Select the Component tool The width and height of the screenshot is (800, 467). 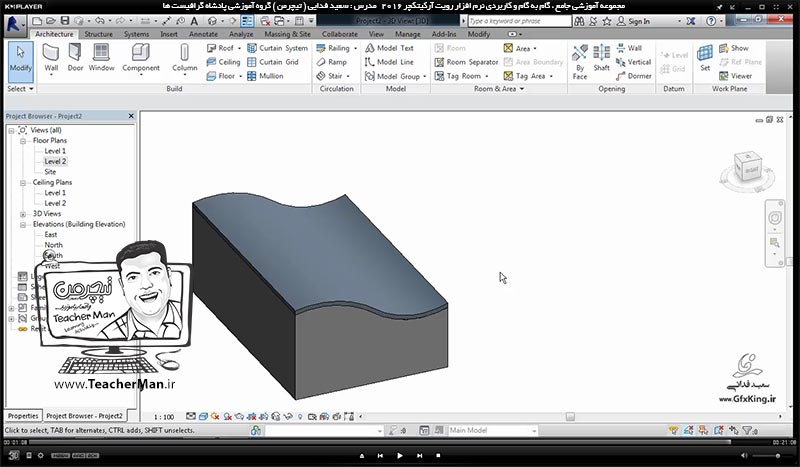point(141,58)
